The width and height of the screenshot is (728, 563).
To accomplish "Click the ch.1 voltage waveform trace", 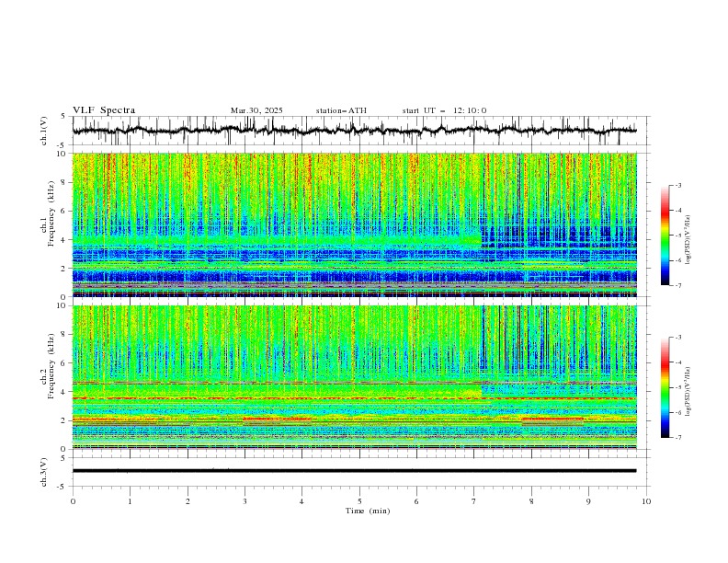I will [x=354, y=131].
